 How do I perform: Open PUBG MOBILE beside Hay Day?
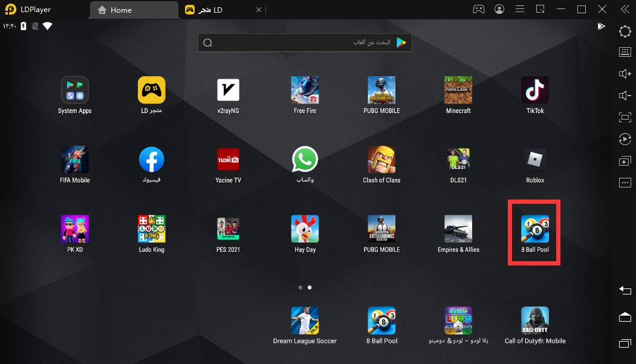pyautogui.click(x=381, y=229)
